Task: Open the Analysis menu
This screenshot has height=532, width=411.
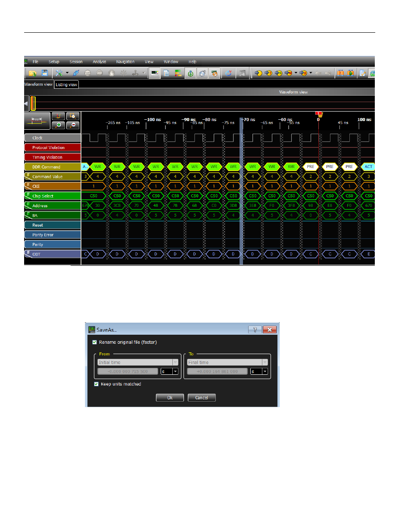Action: point(99,62)
